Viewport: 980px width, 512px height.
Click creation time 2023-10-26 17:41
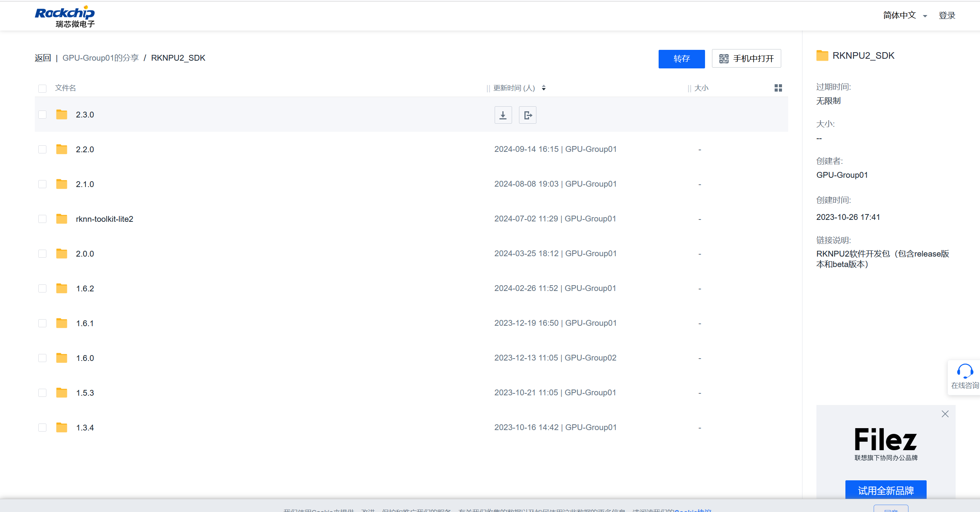click(848, 217)
